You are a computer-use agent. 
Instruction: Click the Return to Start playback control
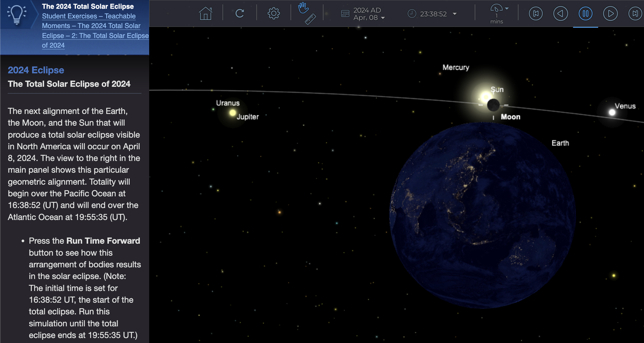pyautogui.click(x=535, y=14)
